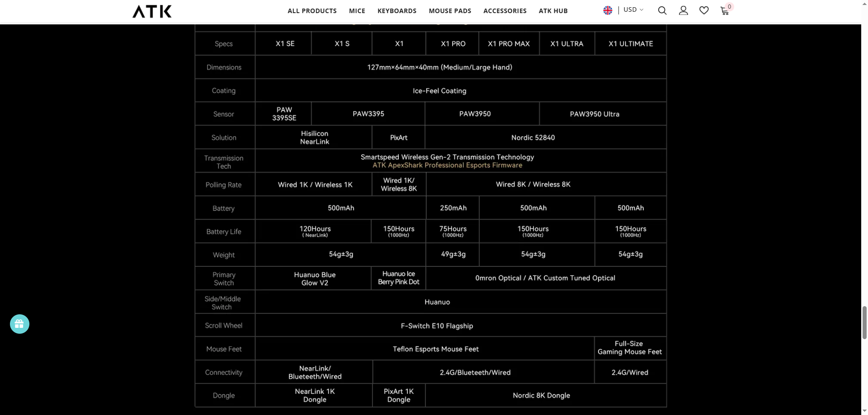This screenshot has width=868, height=415.
Task: Click the UK flag language icon
Action: point(608,10)
